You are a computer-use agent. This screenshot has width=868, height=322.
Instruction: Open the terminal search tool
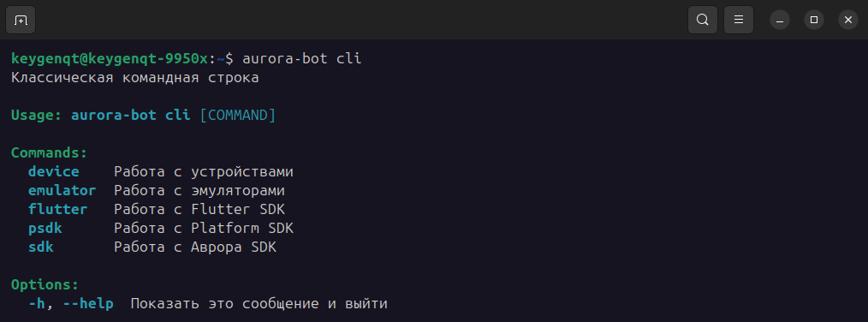coord(703,20)
